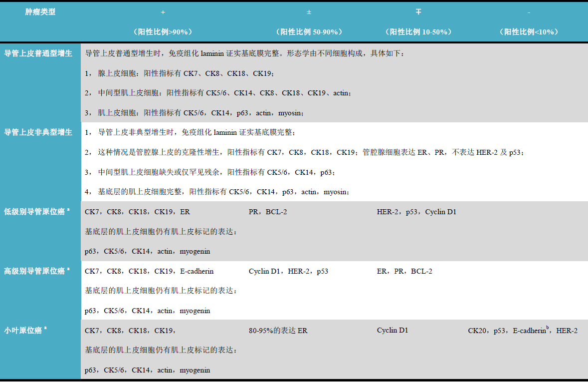
Task: Select the 80-95%的表达 ER cell
Action: pyautogui.click(x=278, y=330)
